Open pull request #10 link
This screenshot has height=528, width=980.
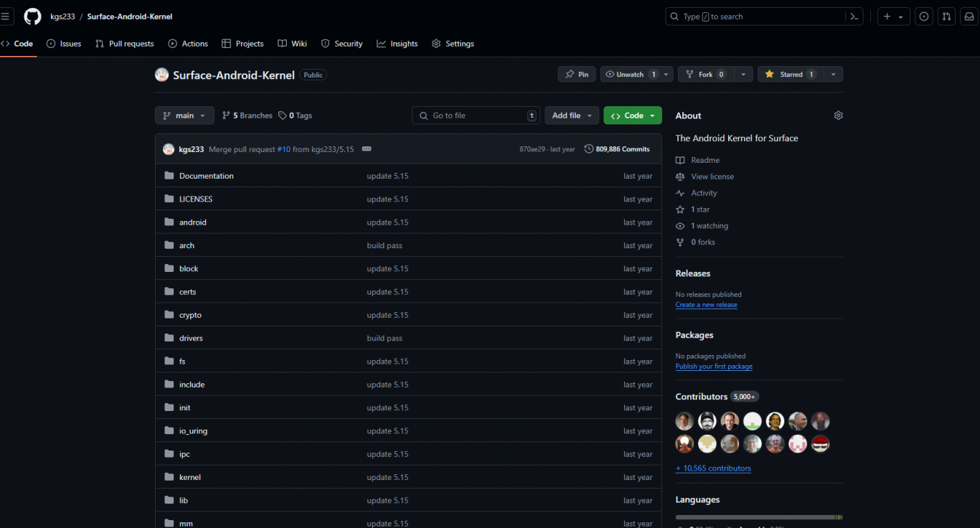click(x=284, y=149)
